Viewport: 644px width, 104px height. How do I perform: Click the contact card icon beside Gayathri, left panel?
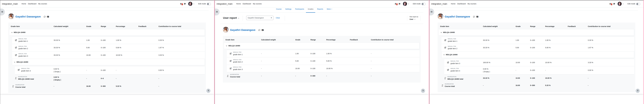[x=48, y=17]
